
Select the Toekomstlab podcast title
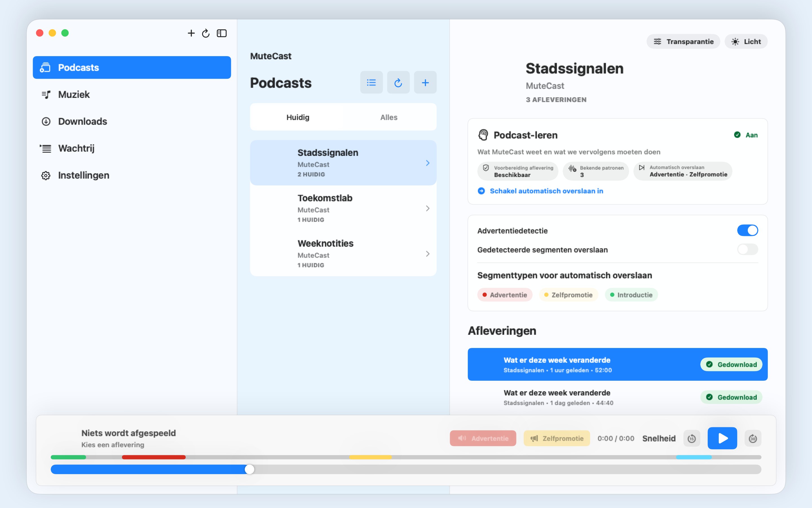click(x=325, y=198)
